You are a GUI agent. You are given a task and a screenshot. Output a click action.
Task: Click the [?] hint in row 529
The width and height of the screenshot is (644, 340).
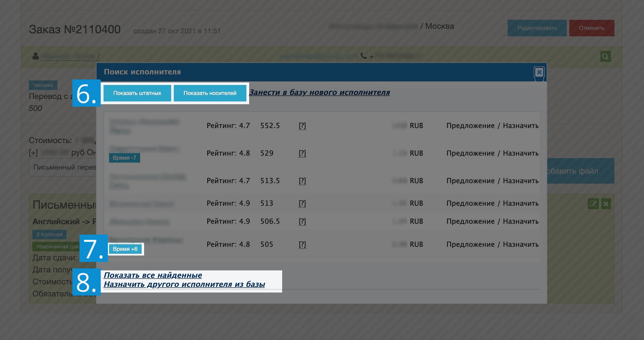302,153
